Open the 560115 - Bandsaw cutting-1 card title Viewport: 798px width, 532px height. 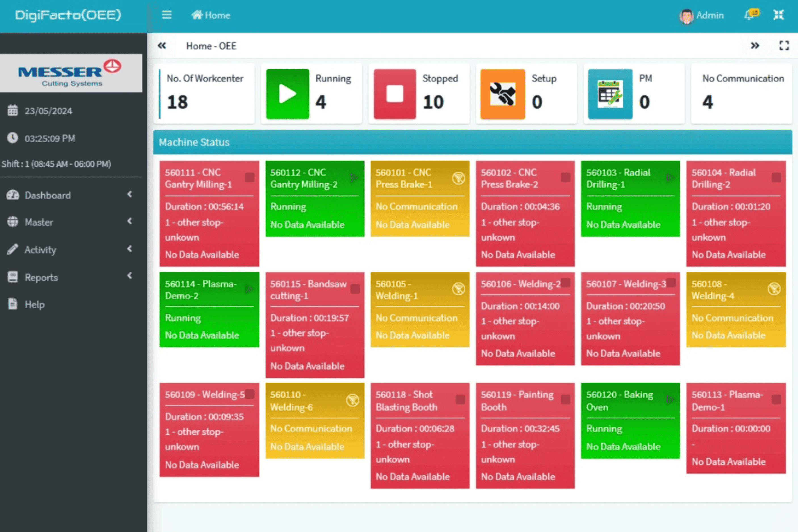tap(308, 290)
